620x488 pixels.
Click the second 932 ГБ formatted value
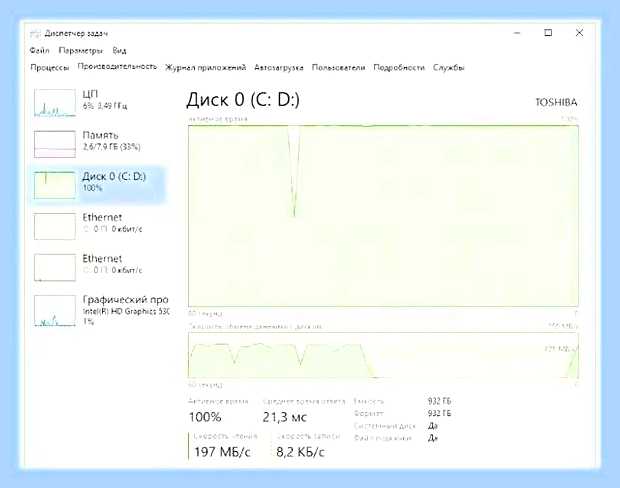(439, 413)
